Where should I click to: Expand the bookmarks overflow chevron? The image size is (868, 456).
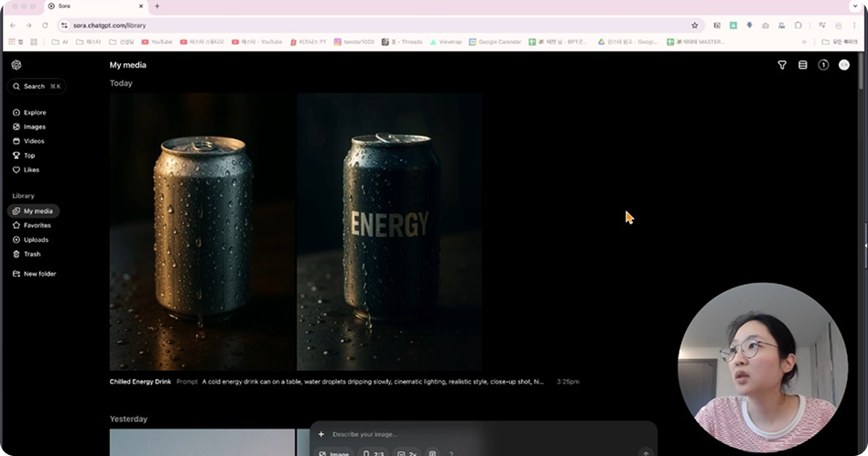coord(804,42)
